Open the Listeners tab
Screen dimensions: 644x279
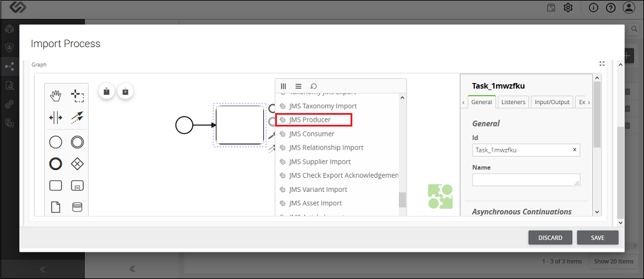point(513,102)
